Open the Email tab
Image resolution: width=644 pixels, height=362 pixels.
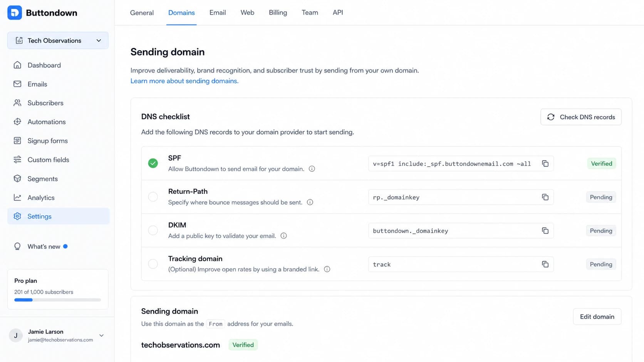218,13
